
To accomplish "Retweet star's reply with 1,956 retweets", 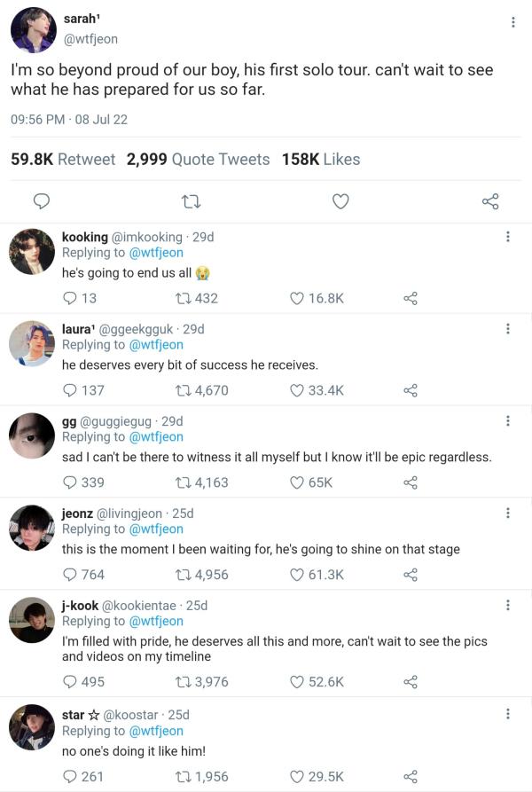I will 184,776.
